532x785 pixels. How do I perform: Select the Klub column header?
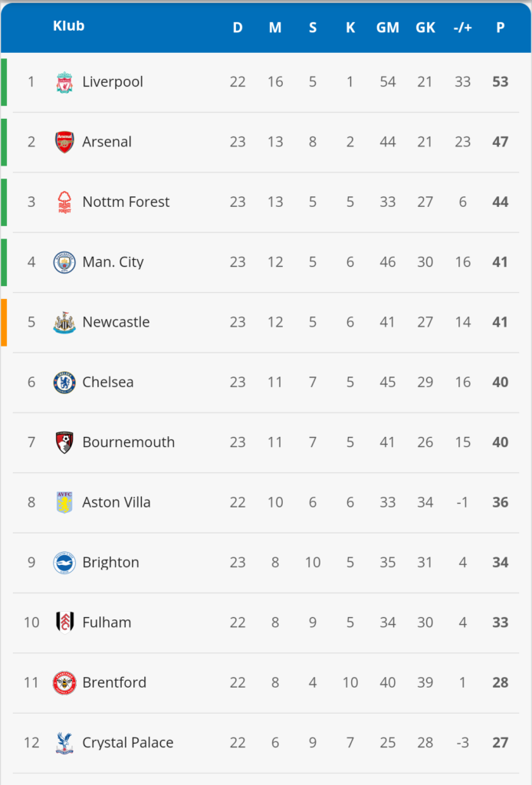click(x=68, y=26)
